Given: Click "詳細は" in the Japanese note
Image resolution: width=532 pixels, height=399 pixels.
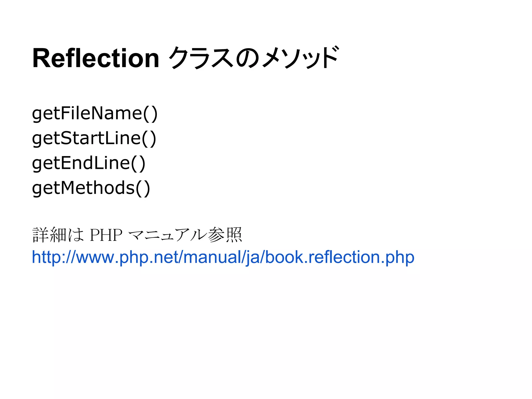Looking at the screenshot, I should point(58,235).
